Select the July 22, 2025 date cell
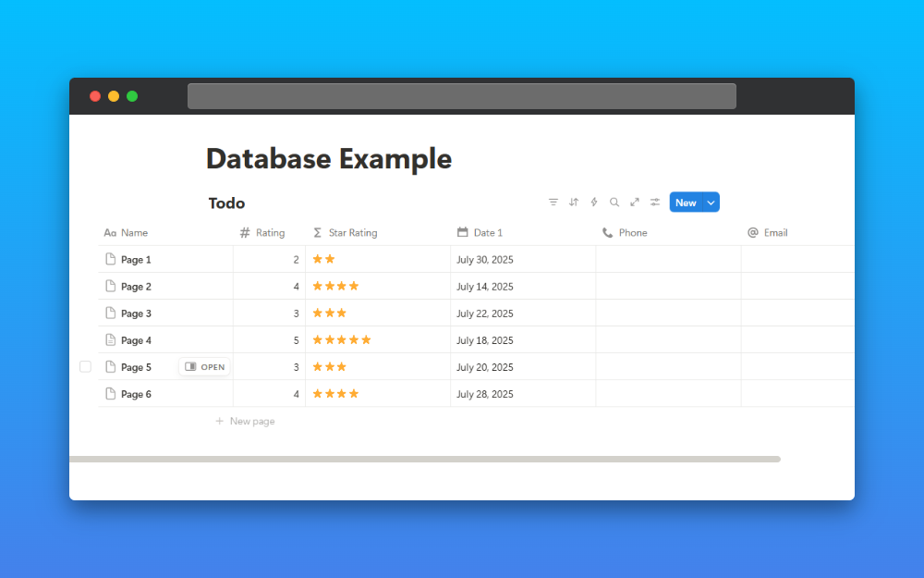The width and height of the screenshot is (924, 578). tap(523, 314)
